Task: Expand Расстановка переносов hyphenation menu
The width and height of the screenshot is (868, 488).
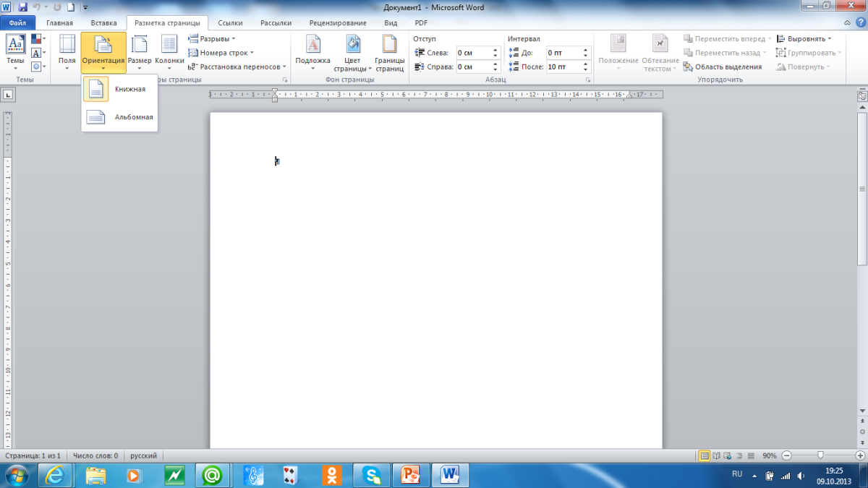Action: [237, 67]
